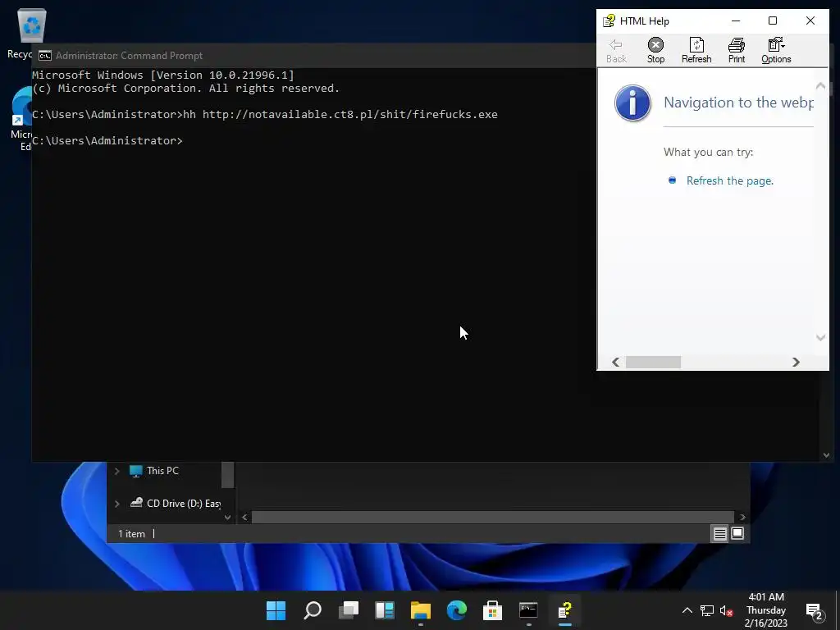Click File Explorer horizontal scroll right arrow
840x630 pixels.
tap(742, 517)
